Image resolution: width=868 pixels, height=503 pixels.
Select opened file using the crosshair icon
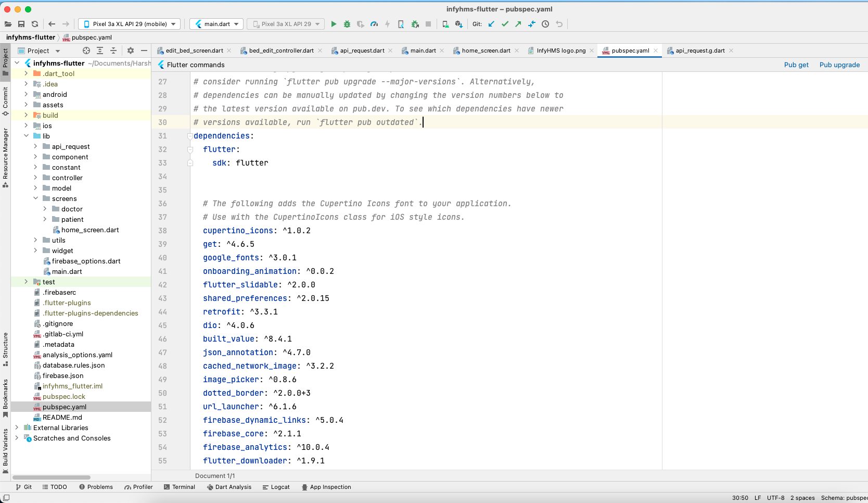point(85,51)
